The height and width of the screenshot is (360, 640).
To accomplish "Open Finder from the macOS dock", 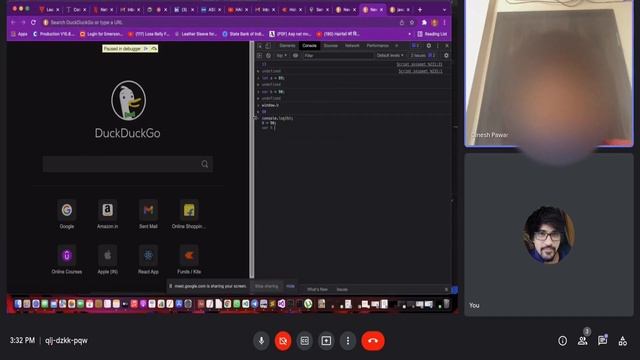I will point(18,304).
